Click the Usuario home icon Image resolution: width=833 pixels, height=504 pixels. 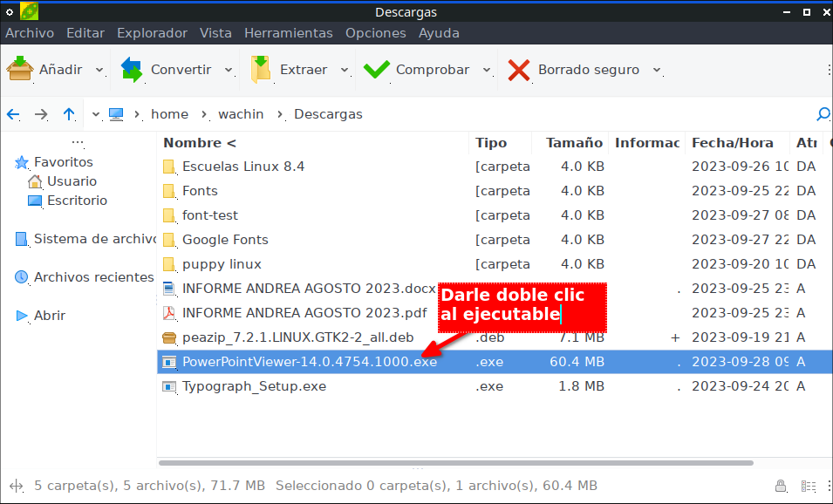coord(35,181)
